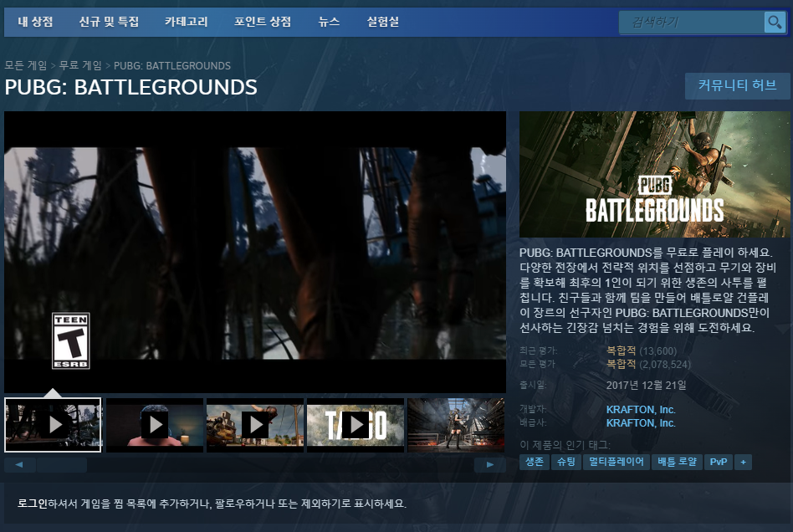Image resolution: width=793 pixels, height=532 pixels.
Task: Open the 커뮤니티 허브 button
Action: [737, 85]
